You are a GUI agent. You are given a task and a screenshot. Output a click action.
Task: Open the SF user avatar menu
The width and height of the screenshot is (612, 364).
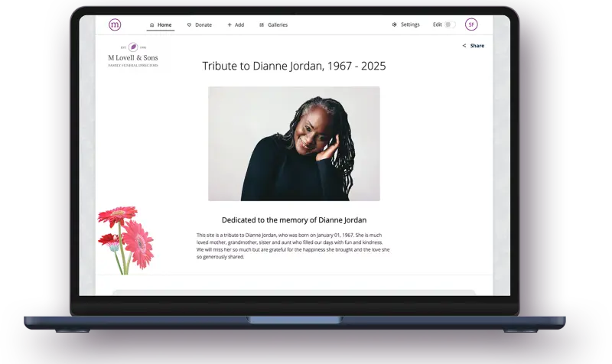(x=471, y=24)
